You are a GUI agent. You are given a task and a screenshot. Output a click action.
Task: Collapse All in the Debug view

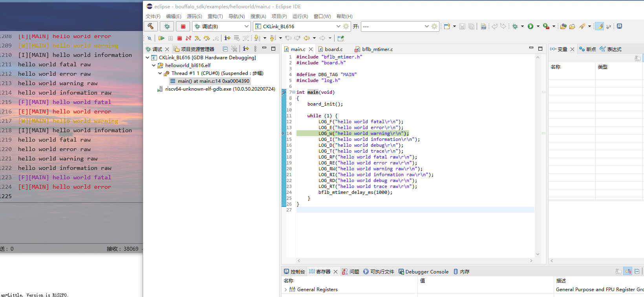pyautogui.click(x=225, y=49)
